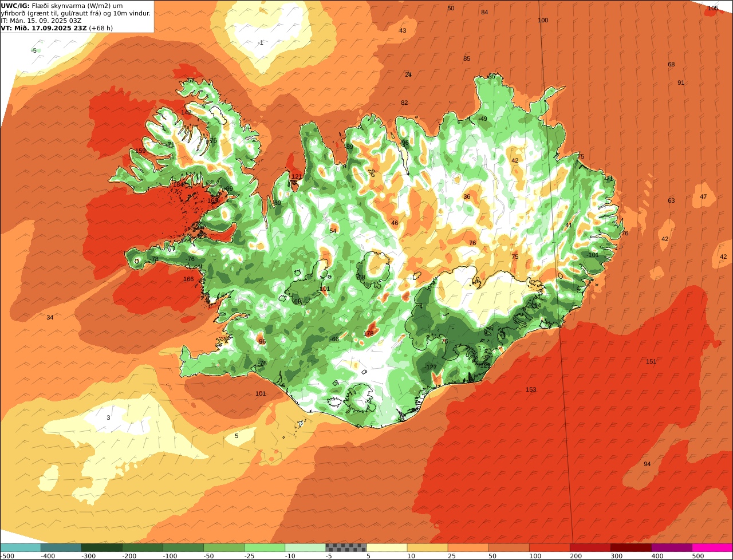The width and height of the screenshot is (733, 560).
Task: Click the '85' value over the northern sea
Action: [467, 58]
